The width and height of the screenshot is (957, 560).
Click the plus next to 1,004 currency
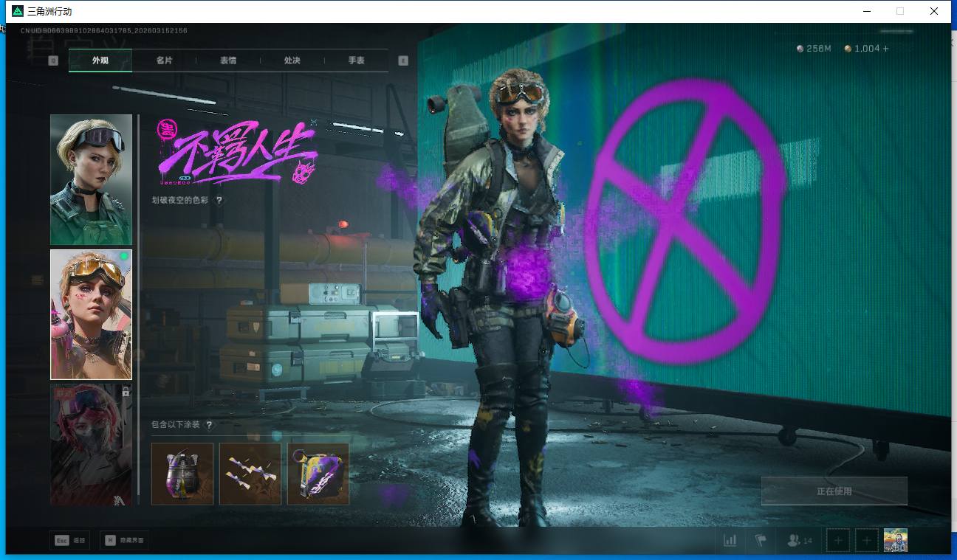coord(886,49)
